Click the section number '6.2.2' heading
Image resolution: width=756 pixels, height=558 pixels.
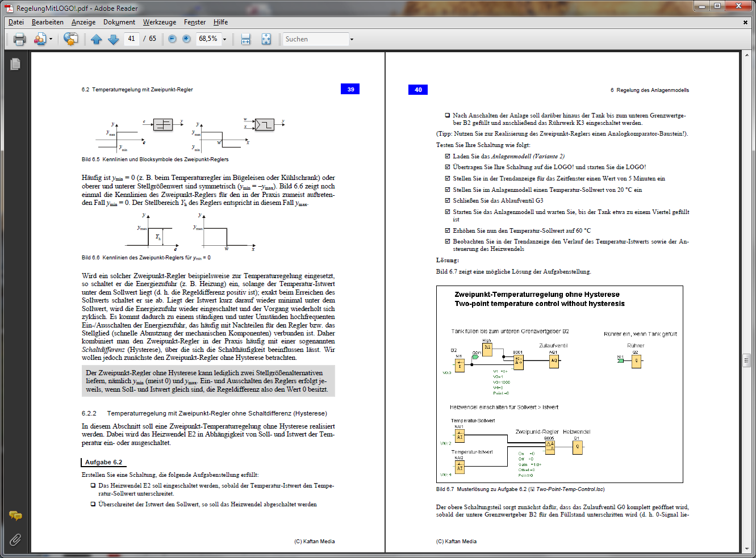click(x=89, y=413)
